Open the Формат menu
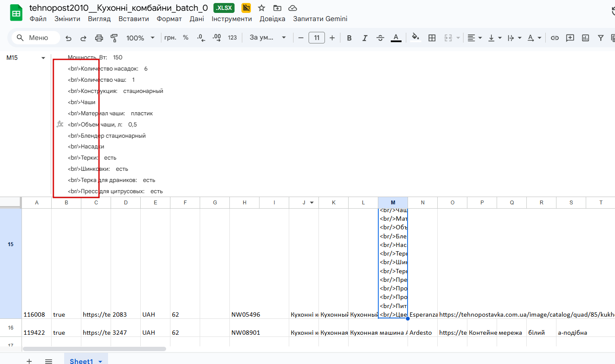This screenshot has width=615, height=364. [x=169, y=19]
